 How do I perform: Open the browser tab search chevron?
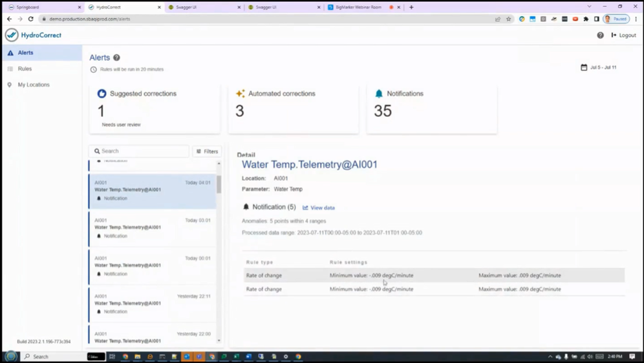tap(589, 7)
